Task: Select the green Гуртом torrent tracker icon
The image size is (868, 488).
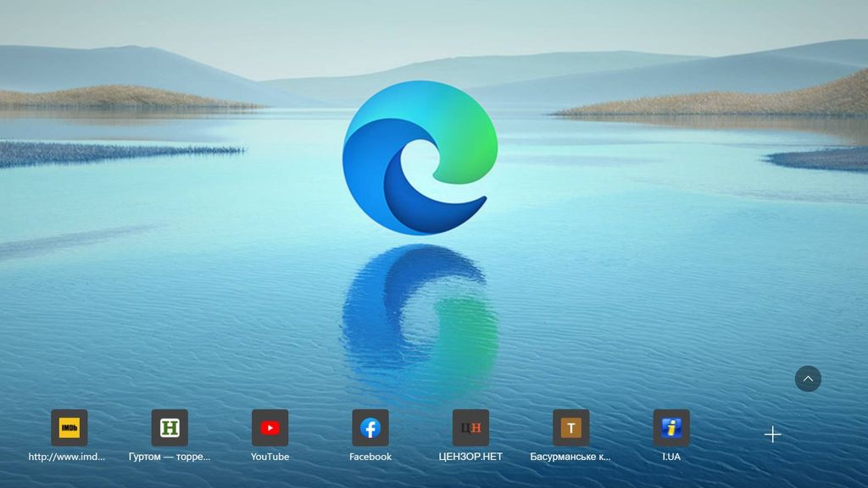Action: [x=170, y=429]
